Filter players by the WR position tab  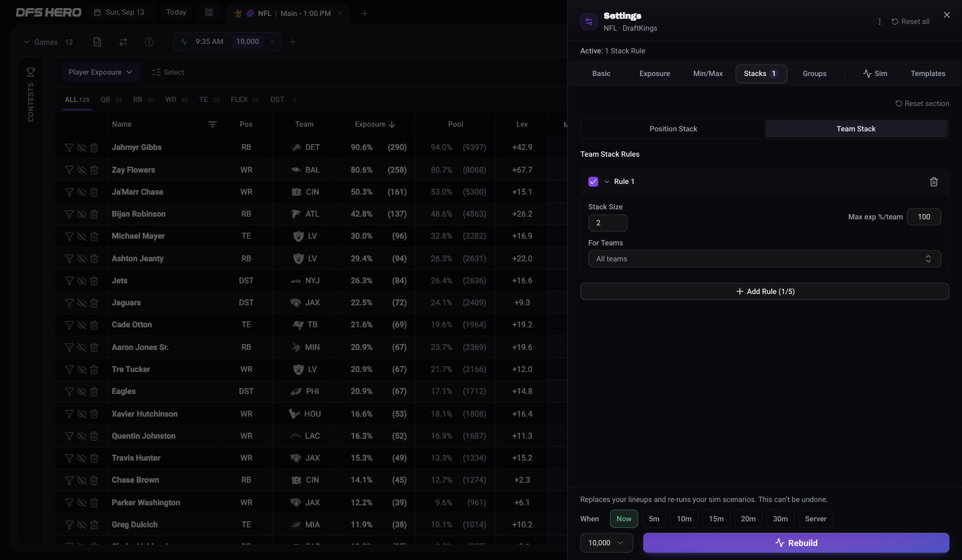pos(177,100)
